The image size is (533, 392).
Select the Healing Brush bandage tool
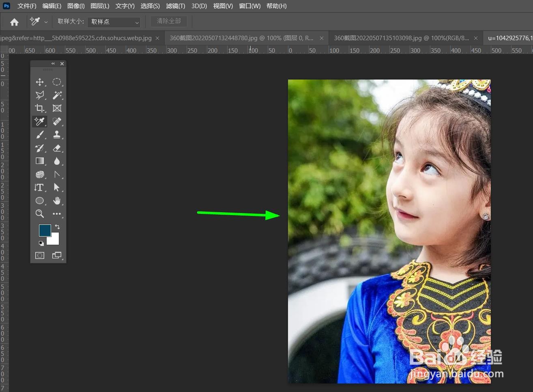(57, 121)
